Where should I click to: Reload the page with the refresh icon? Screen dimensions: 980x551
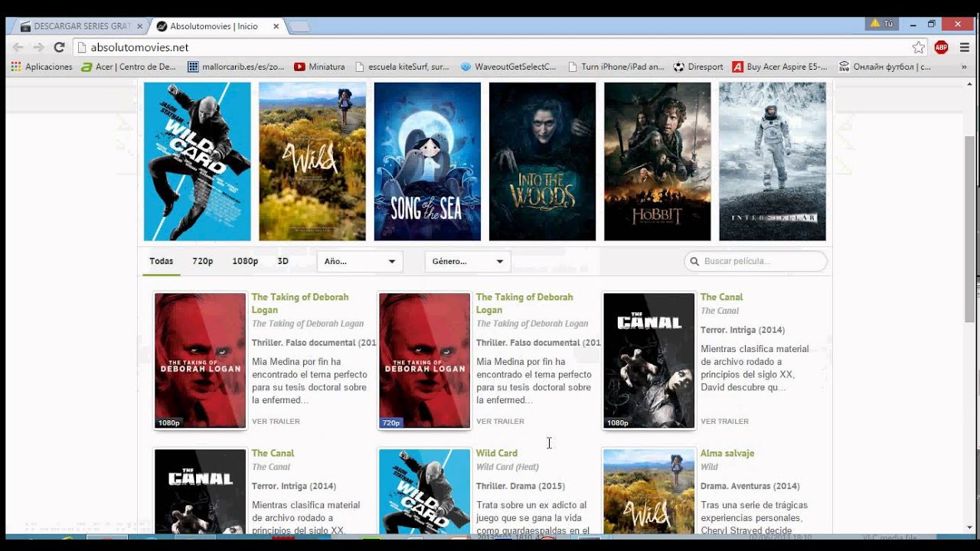(59, 47)
